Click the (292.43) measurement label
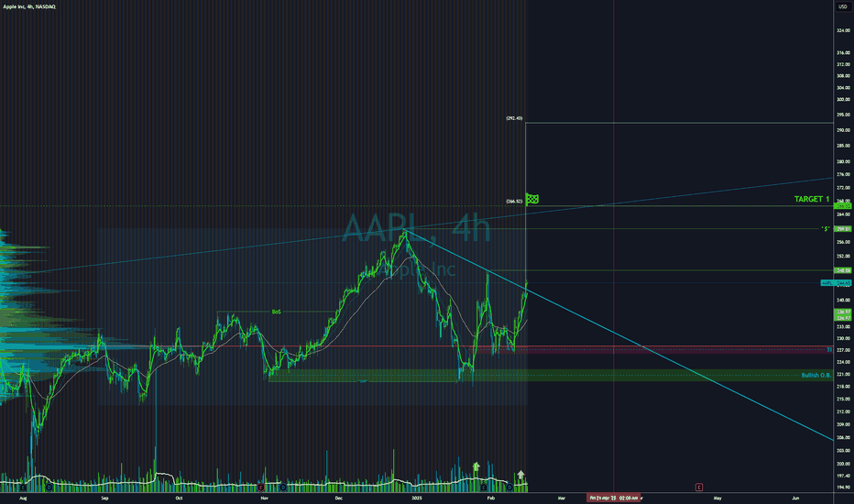This screenshot has width=854, height=504. pyautogui.click(x=514, y=118)
